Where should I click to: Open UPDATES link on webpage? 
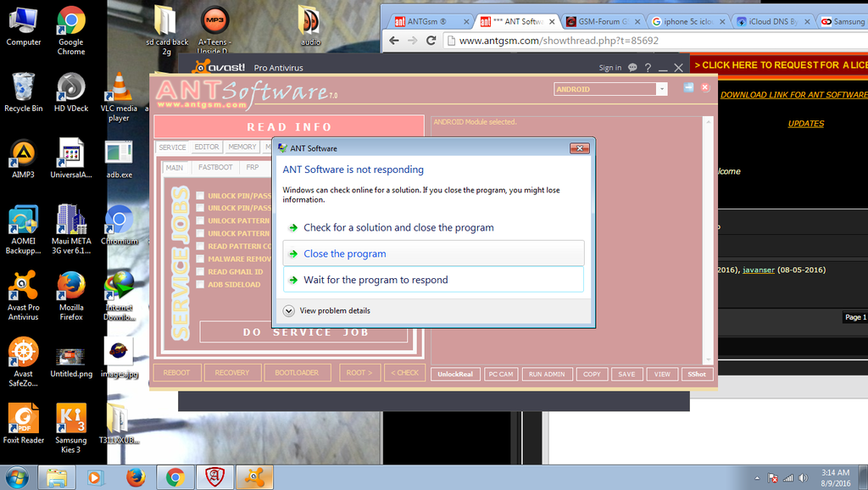[806, 124]
